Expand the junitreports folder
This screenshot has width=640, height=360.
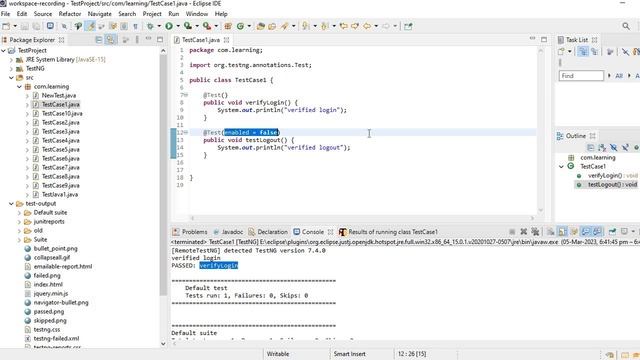coord(19,222)
